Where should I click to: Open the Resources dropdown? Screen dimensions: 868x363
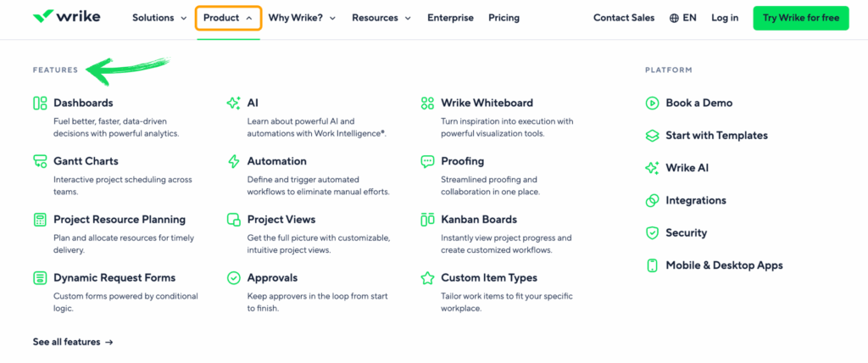click(381, 18)
